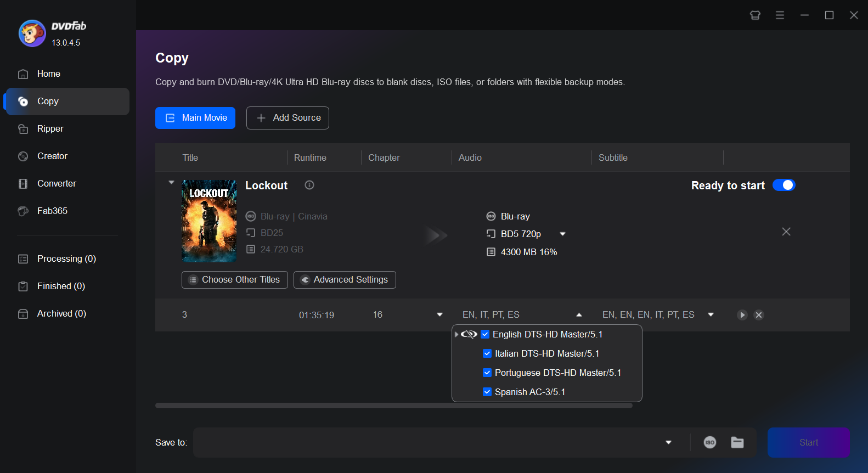Click Choose Other Titles button
Image resolution: width=868 pixels, height=473 pixels.
(235, 280)
